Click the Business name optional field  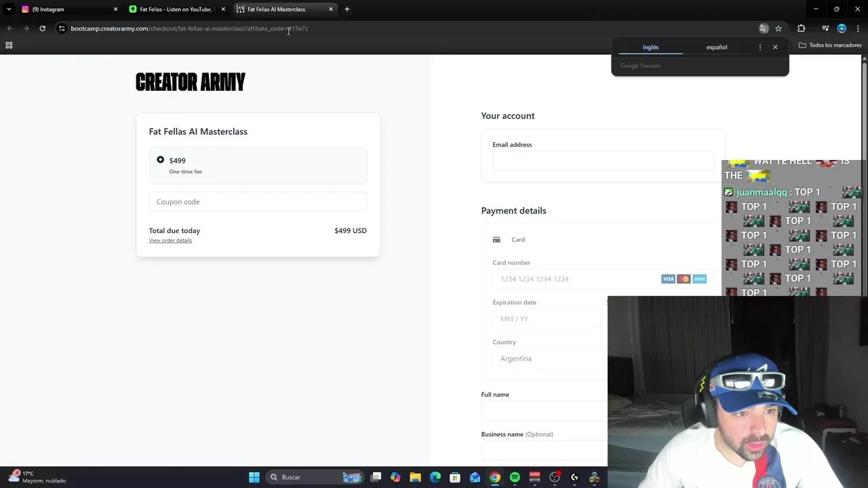click(545, 451)
